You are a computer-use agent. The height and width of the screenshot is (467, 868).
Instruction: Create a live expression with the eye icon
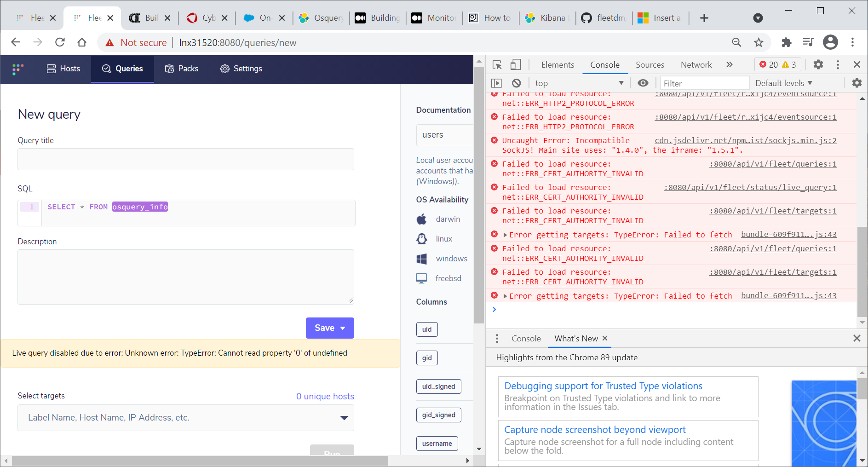[x=643, y=83]
